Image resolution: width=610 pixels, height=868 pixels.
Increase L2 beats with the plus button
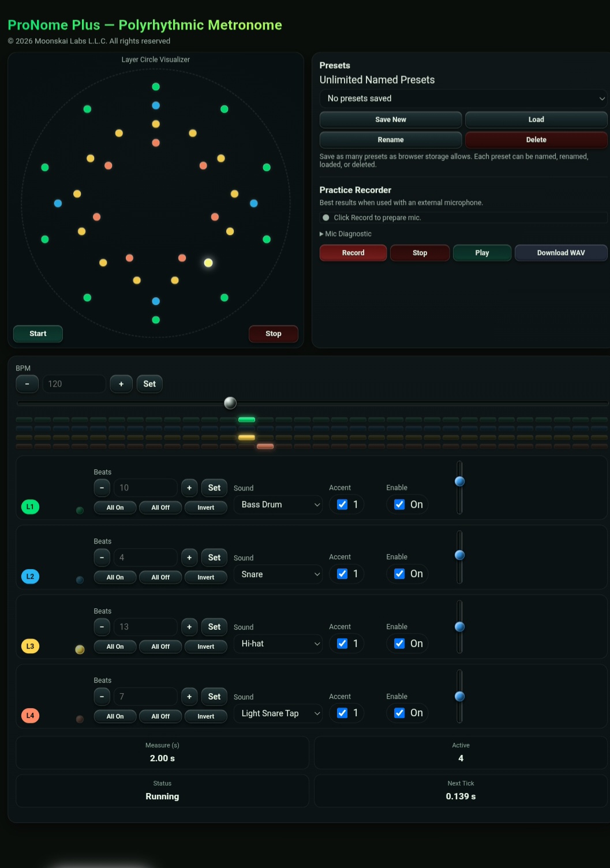click(x=189, y=558)
